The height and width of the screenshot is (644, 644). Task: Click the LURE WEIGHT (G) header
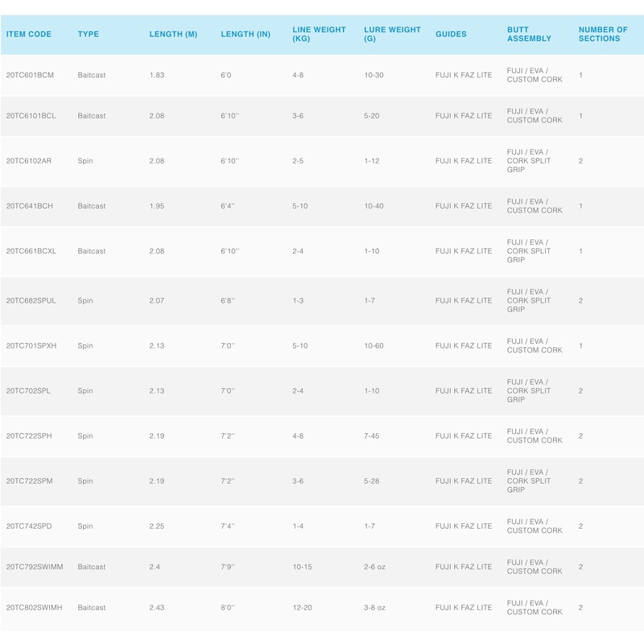(x=392, y=35)
